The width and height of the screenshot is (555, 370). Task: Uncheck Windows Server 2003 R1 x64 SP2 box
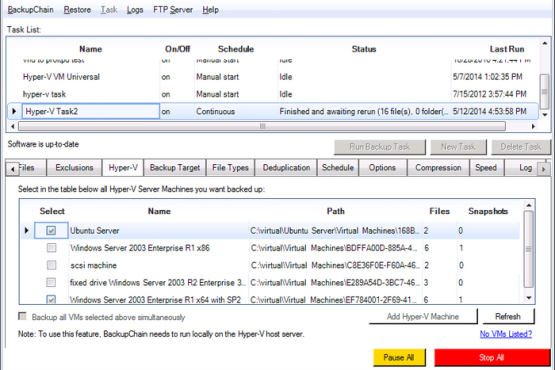(51, 300)
